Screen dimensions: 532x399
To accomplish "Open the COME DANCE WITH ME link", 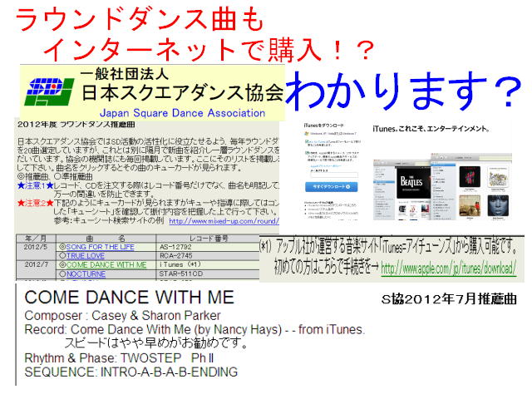I will pyautogui.click(x=106, y=265).
